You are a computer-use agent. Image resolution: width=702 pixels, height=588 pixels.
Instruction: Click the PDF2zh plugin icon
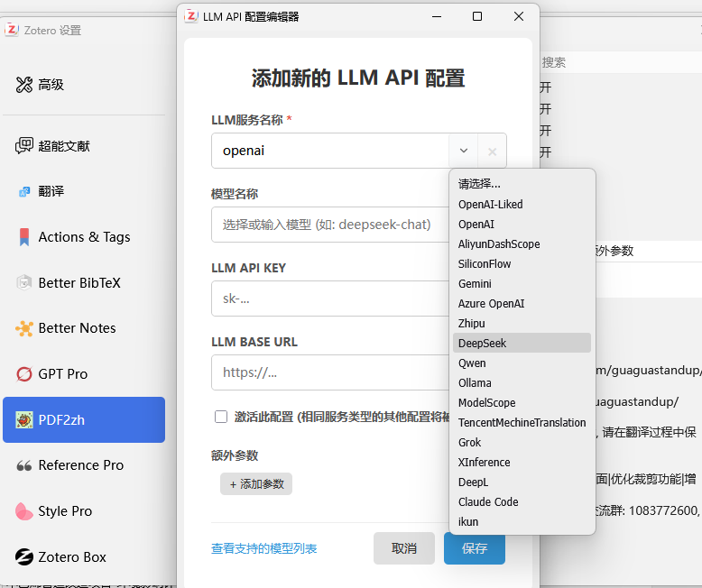coord(24,419)
